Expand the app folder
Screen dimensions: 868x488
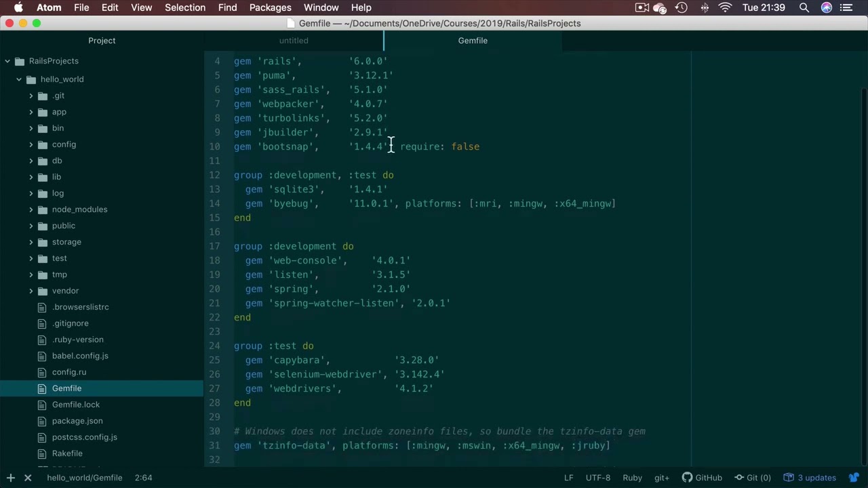pyautogui.click(x=31, y=112)
